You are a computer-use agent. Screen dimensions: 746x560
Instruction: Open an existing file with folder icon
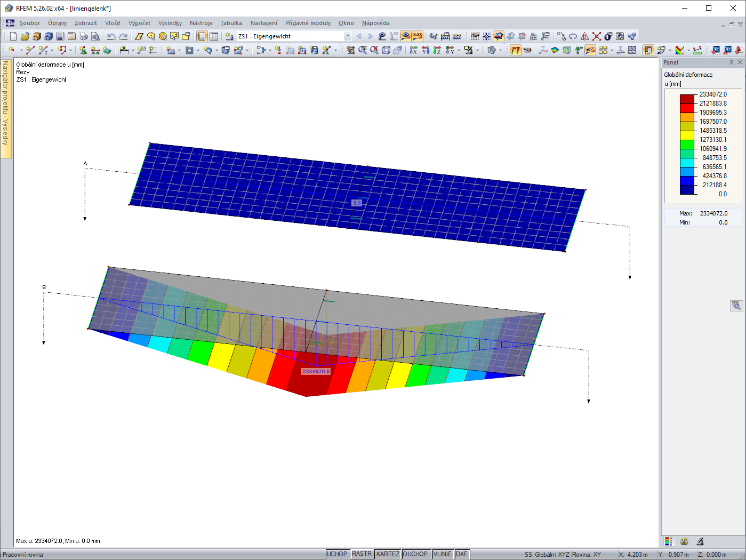tap(25, 36)
